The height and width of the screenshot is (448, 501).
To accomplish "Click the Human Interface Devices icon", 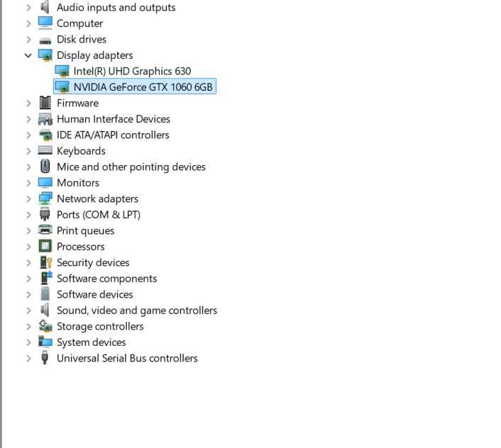I will (x=45, y=118).
